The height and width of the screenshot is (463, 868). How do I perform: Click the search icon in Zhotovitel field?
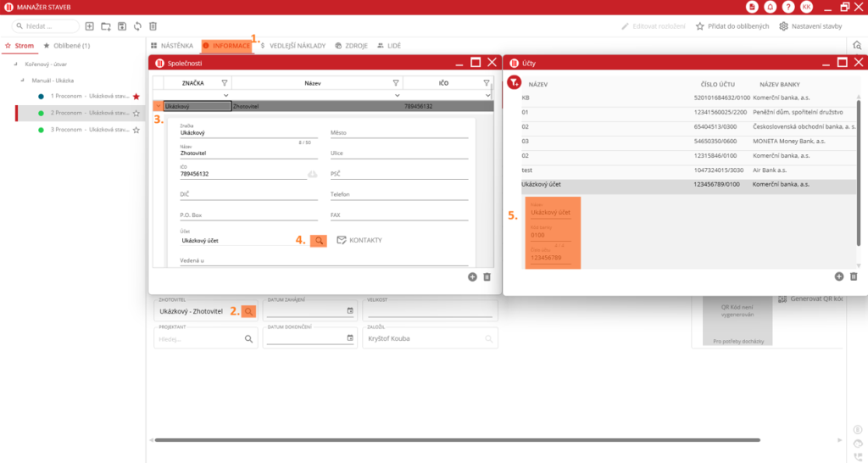[248, 312]
